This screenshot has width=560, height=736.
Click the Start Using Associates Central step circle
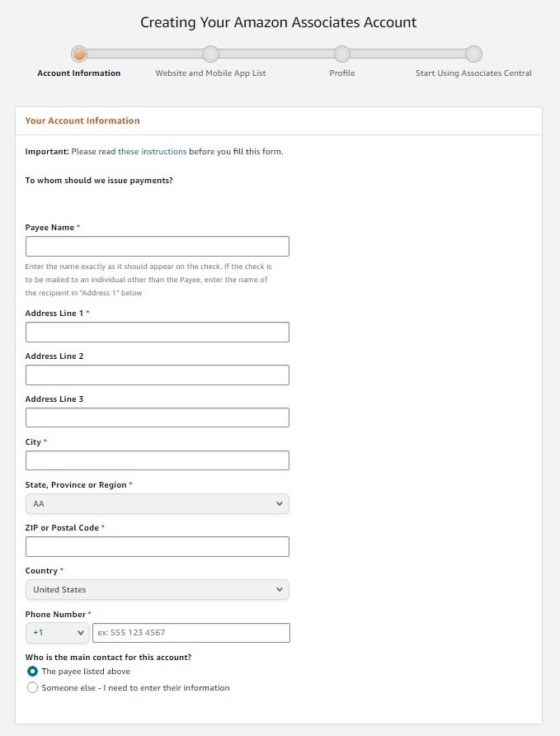click(473, 54)
